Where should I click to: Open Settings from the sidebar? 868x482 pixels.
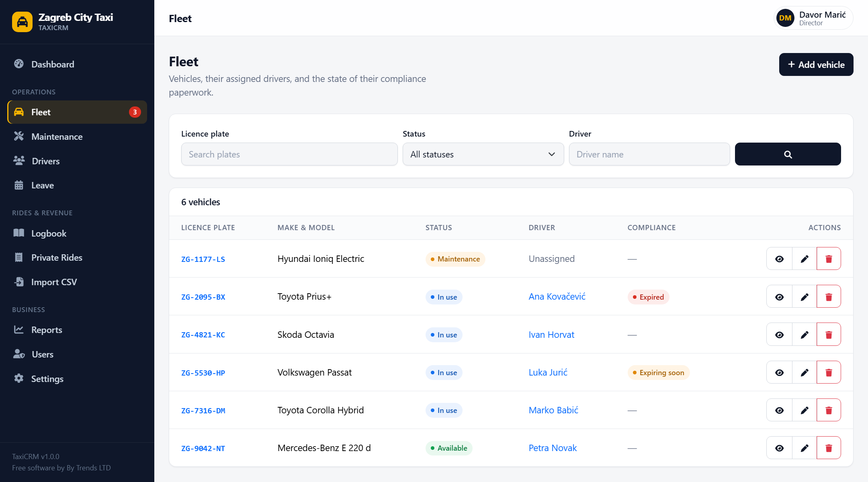pos(77,379)
